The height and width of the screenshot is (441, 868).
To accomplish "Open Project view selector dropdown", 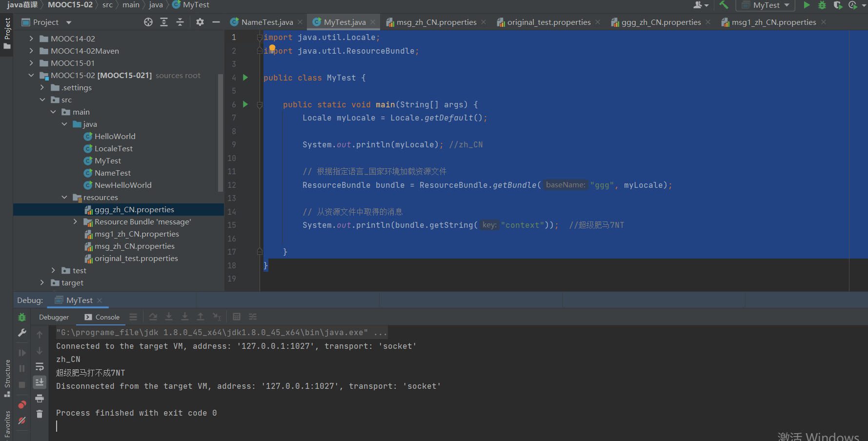I will pyautogui.click(x=46, y=22).
